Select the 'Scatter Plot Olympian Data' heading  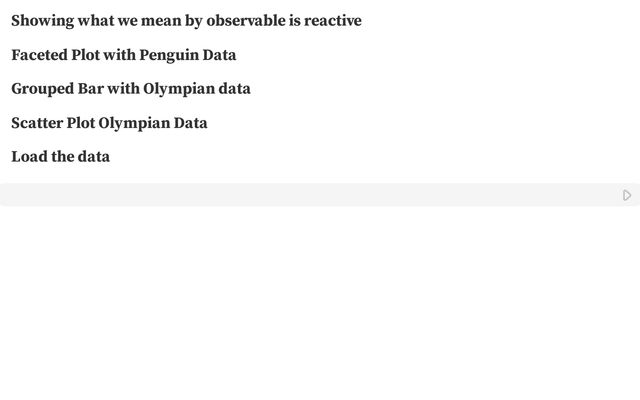[x=109, y=123]
